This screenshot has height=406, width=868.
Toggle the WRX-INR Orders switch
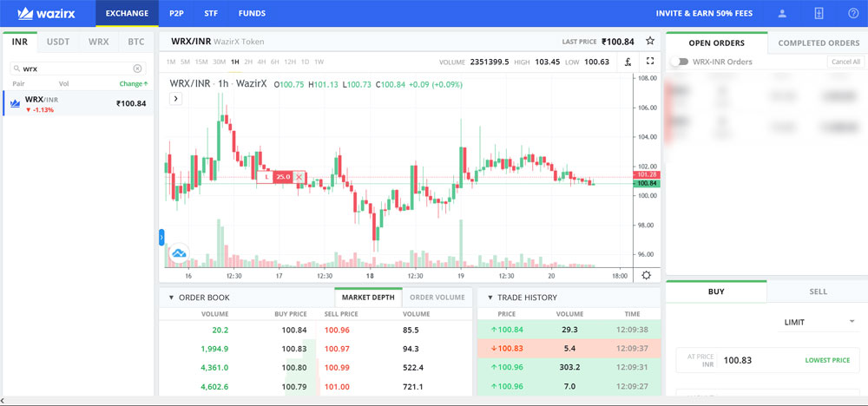pyautogui.click(x=679, y=62)
